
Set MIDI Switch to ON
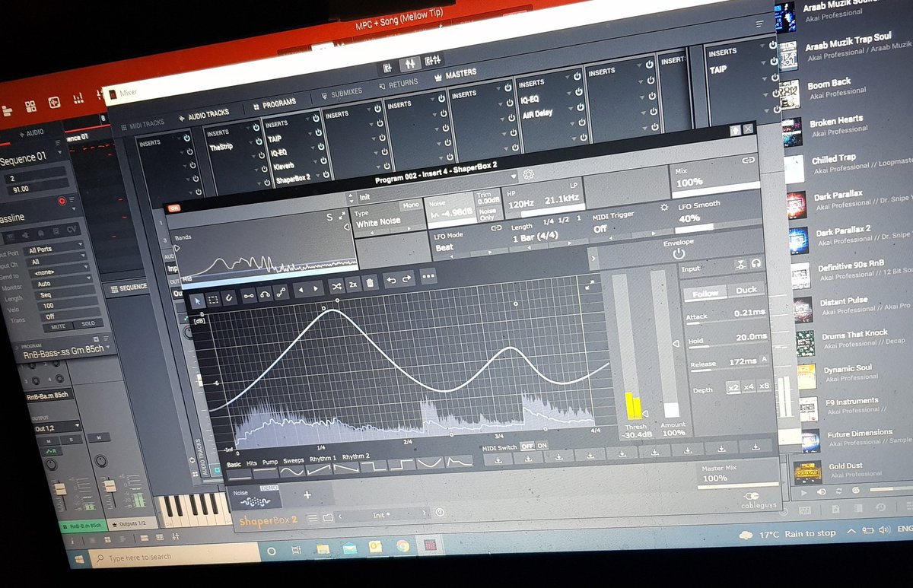pos(542,446)
